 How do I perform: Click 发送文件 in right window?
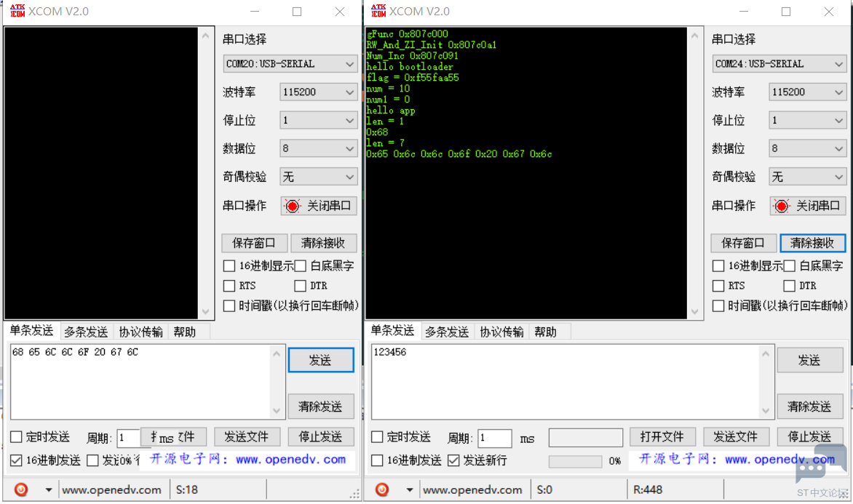tap(736, 436)
